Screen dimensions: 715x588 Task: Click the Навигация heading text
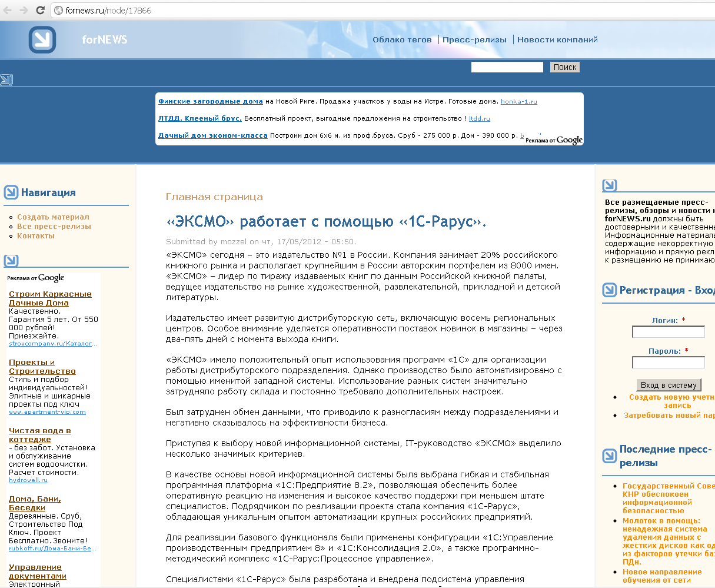(48, 192)
